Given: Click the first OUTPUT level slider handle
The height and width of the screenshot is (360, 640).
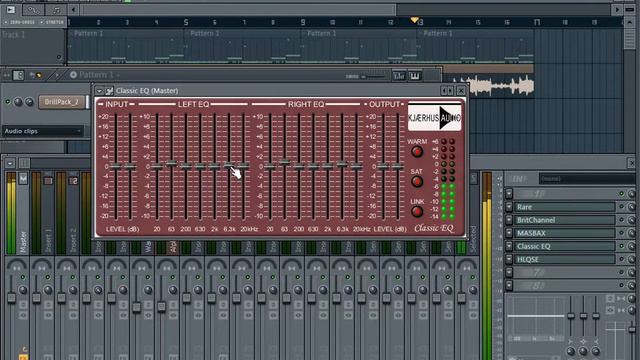Looking at the screenshot, I should [383, 166].
